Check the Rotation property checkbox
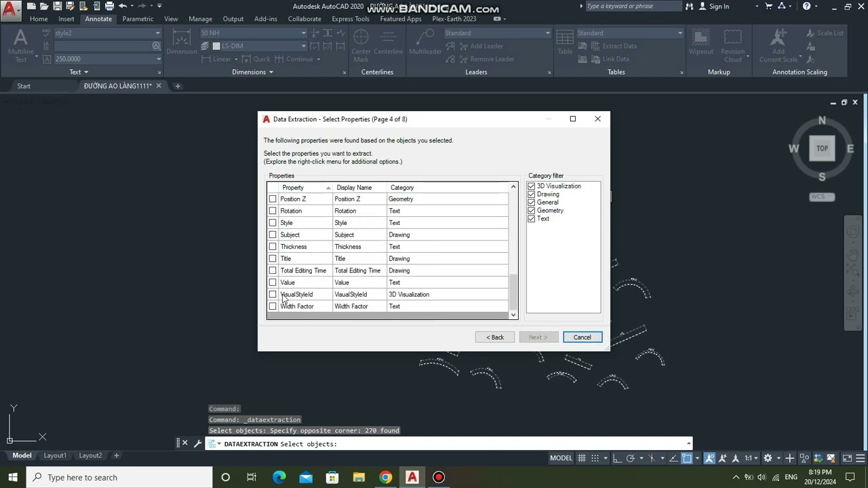This screenshot has height=488, width=868. pos(273,210)
